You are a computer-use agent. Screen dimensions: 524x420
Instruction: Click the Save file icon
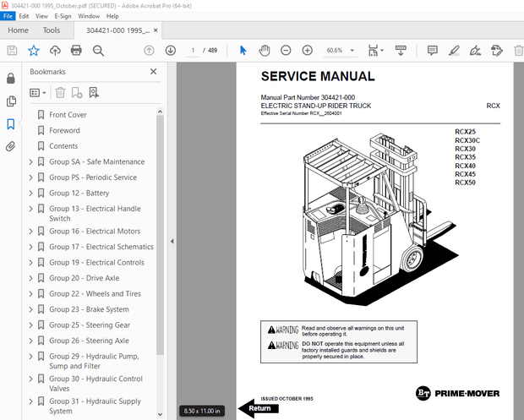coord(12,51)
